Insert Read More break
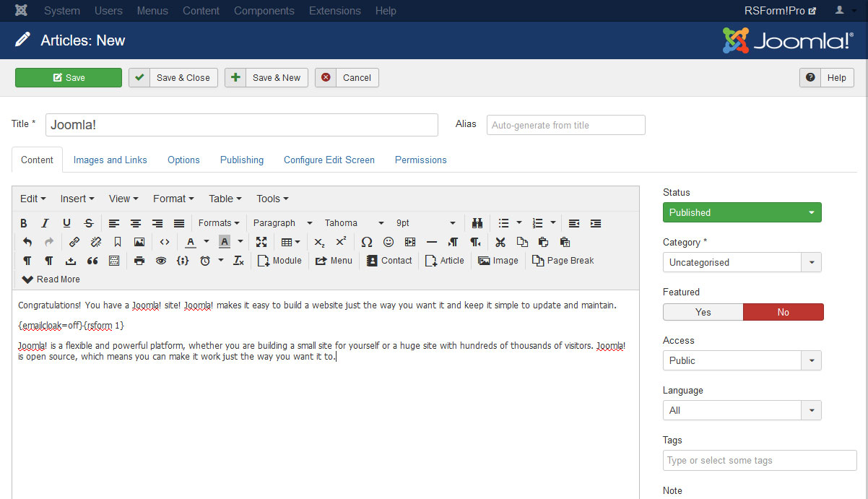The image size is (868, 499). click(51, 279)
